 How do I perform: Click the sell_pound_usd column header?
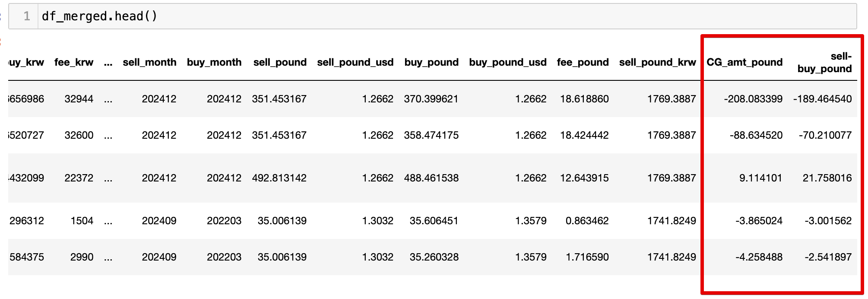point(355,62)
